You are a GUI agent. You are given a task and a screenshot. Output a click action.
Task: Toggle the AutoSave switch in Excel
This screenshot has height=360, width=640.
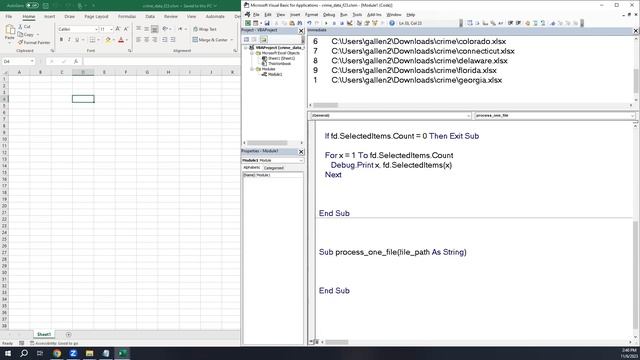(32, 6)
